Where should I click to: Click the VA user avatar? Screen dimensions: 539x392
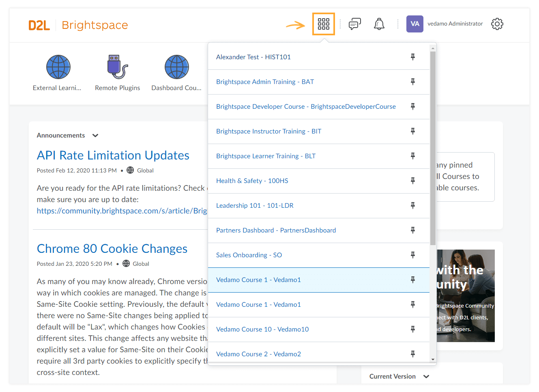[x=414, y=24]
